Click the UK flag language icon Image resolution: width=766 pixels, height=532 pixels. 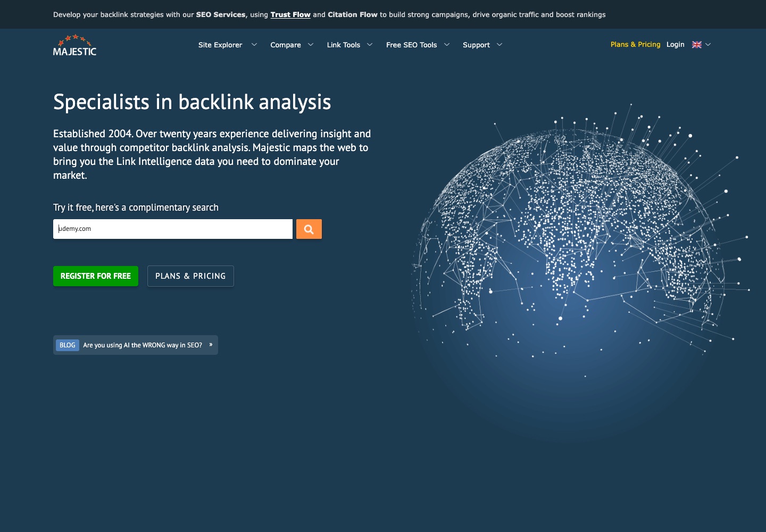point(697,45)
